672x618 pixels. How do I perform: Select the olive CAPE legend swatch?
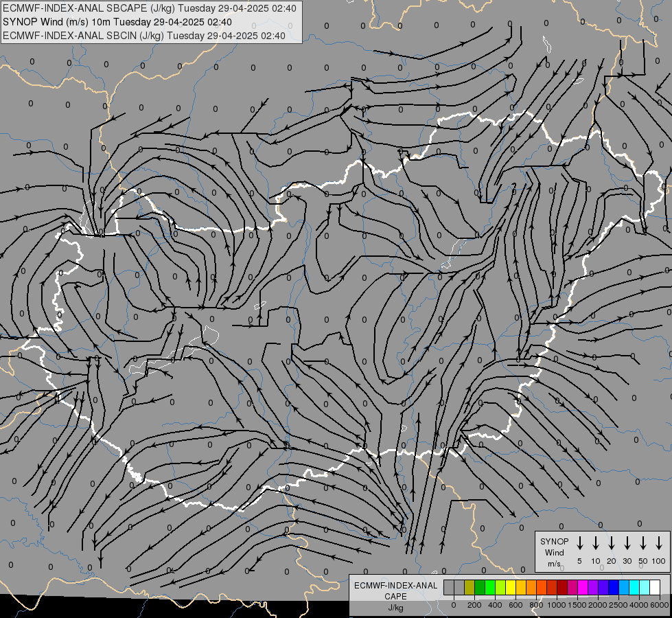[x=470, y=587]
